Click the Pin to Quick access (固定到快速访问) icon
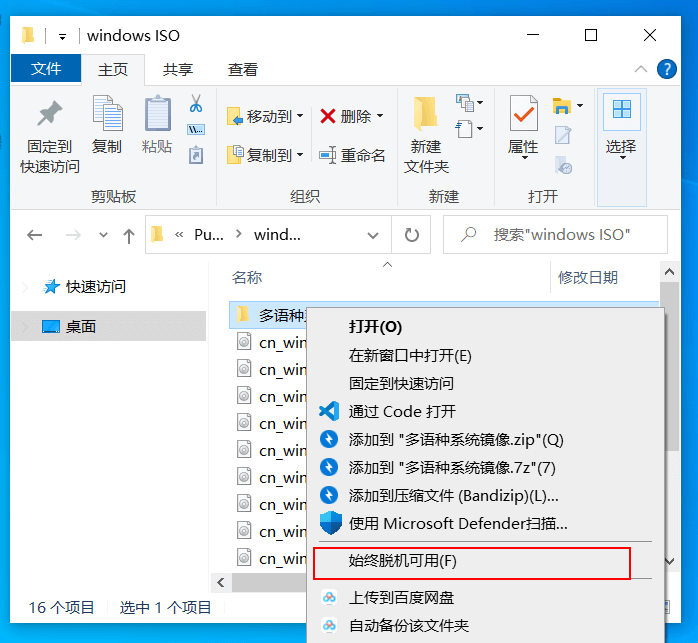The image size is (698, 643). point(49,113)
